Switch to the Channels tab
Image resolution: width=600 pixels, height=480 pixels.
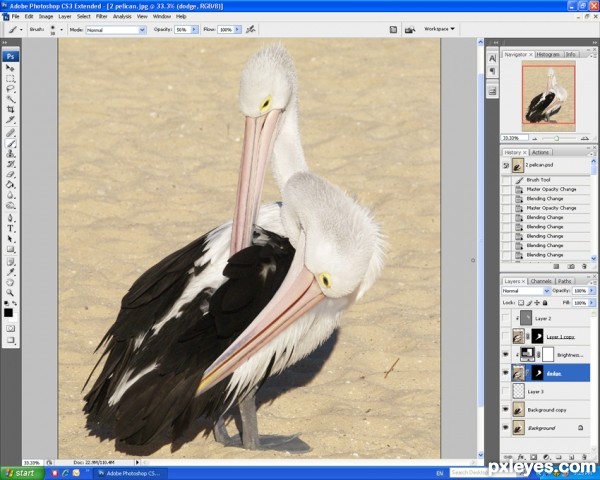(x=541, y=281)
